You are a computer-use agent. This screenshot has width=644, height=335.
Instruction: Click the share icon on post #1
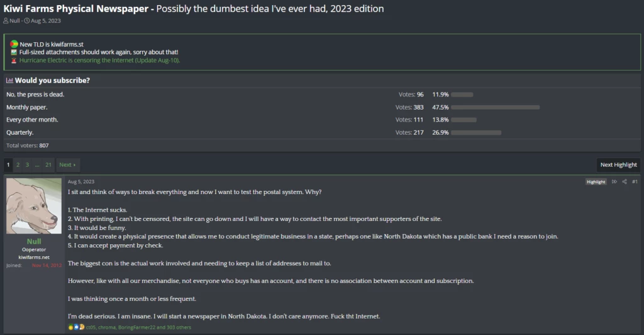625,182
